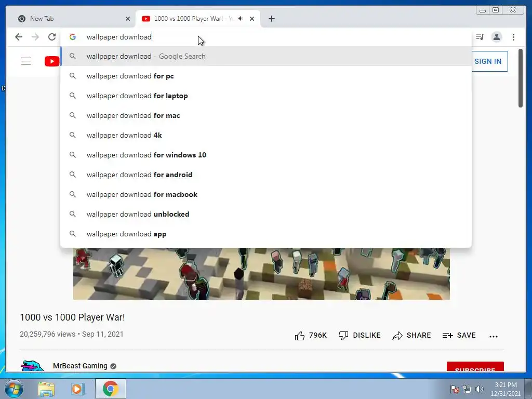The width and height of the screenshot is (532, 399).
Task: Click the SAVE to playlist button
Action: (x=459, y=335)
